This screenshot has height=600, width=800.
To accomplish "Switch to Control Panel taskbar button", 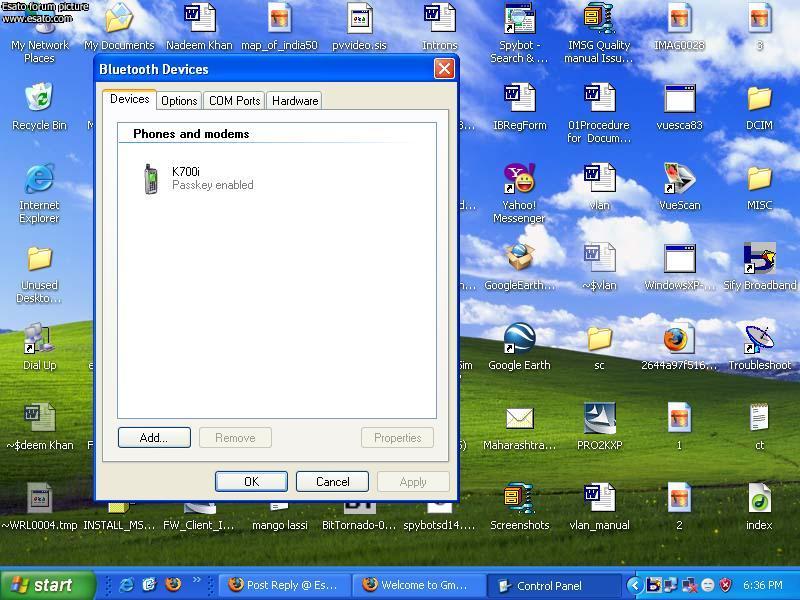I will pyautogui.click(x=554, y=585).
